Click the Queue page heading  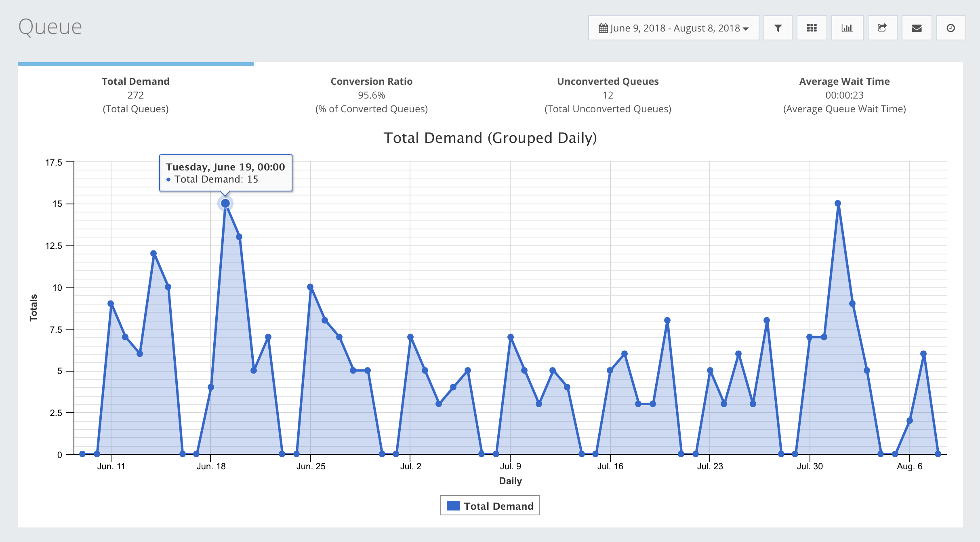[50, 27]
